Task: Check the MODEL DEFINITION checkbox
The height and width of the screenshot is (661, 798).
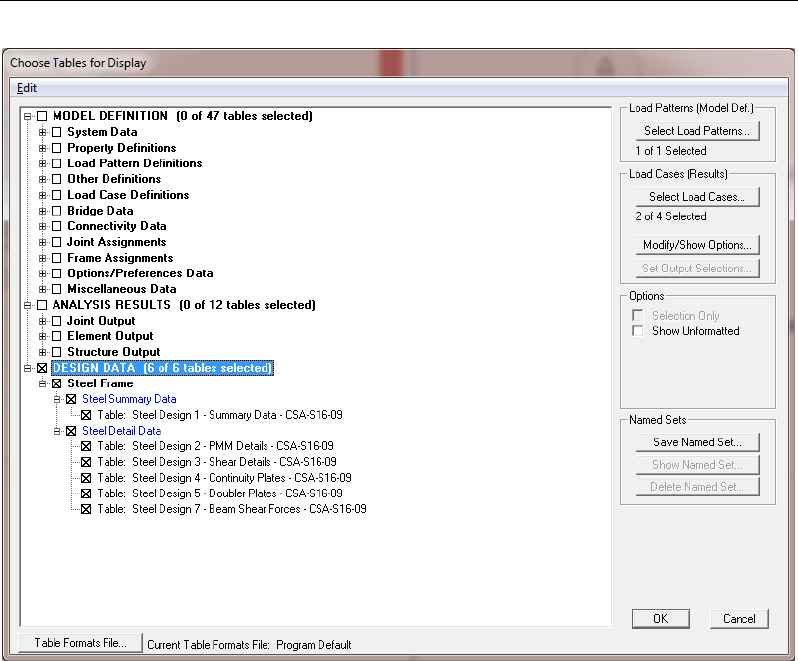Action: click(42, 116)
